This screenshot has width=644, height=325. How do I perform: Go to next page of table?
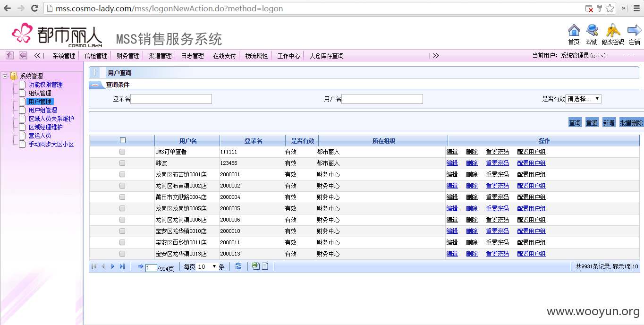[x=112, y=266]
